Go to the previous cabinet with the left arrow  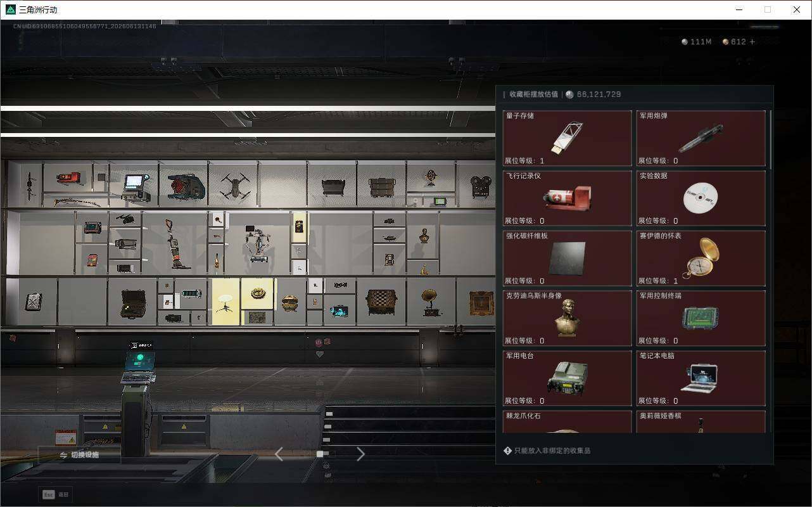coord(279,454)
